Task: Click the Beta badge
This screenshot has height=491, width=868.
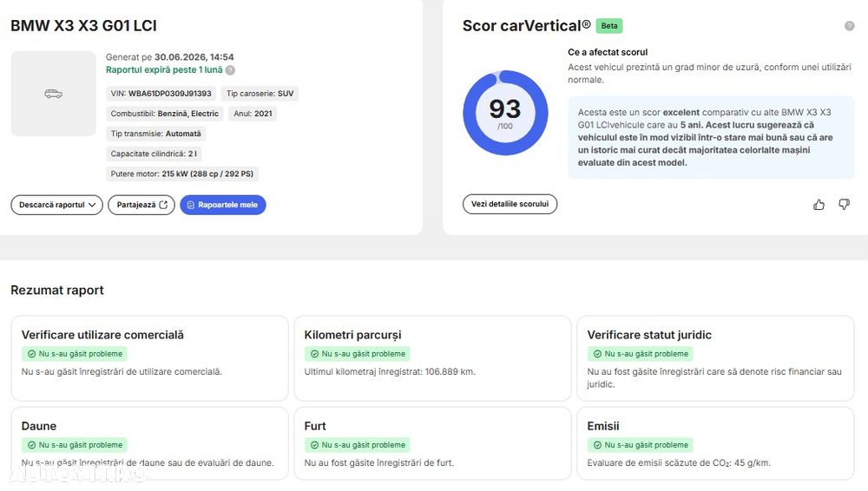Action: pyautogui.click(x=609, y=26)
